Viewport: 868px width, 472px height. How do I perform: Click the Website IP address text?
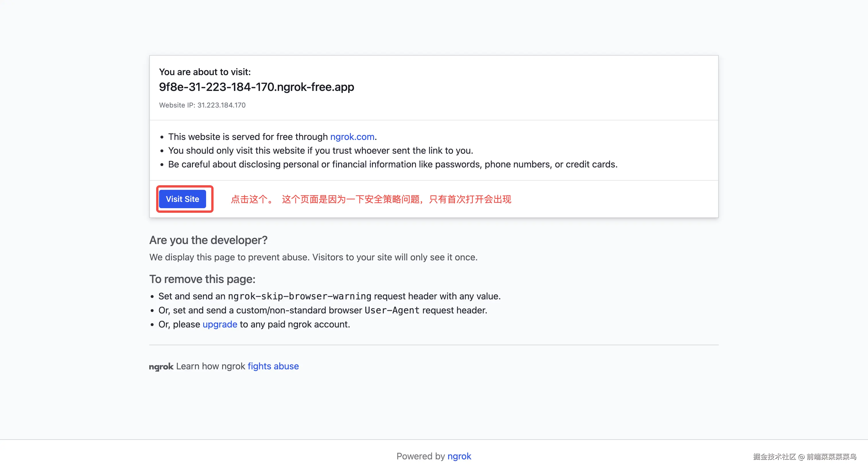(202, 105)
